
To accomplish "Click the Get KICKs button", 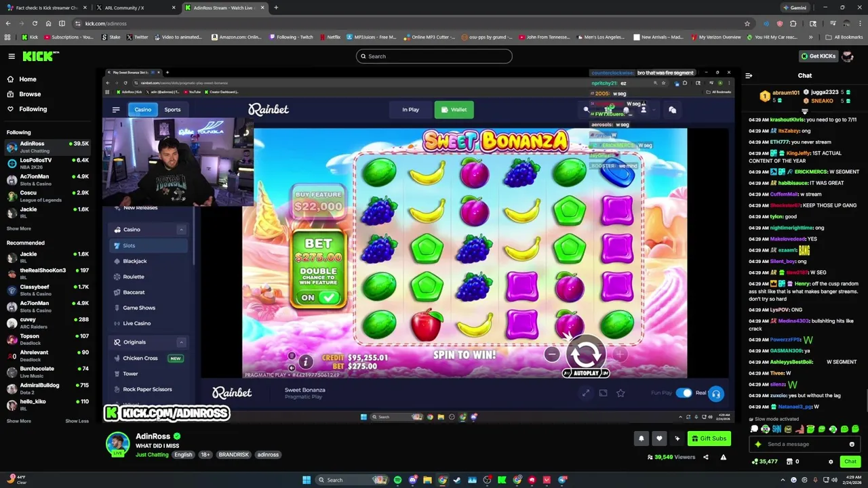I will pos(818,56).
